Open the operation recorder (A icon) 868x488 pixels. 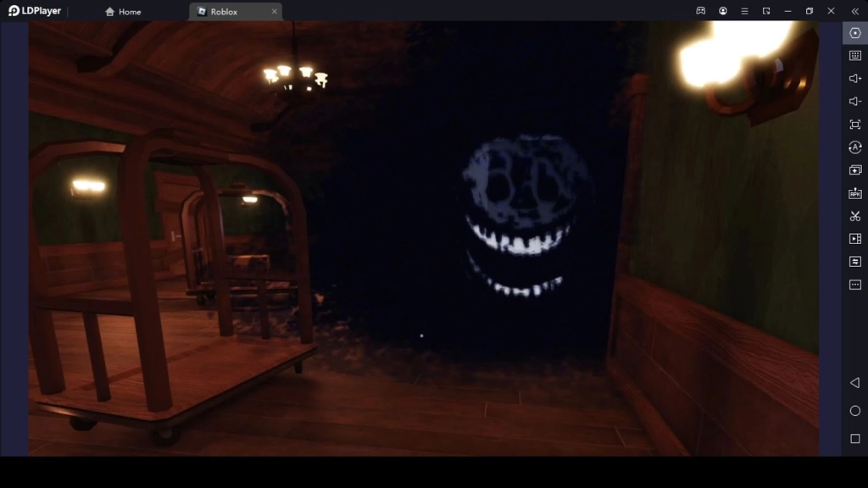854,147
